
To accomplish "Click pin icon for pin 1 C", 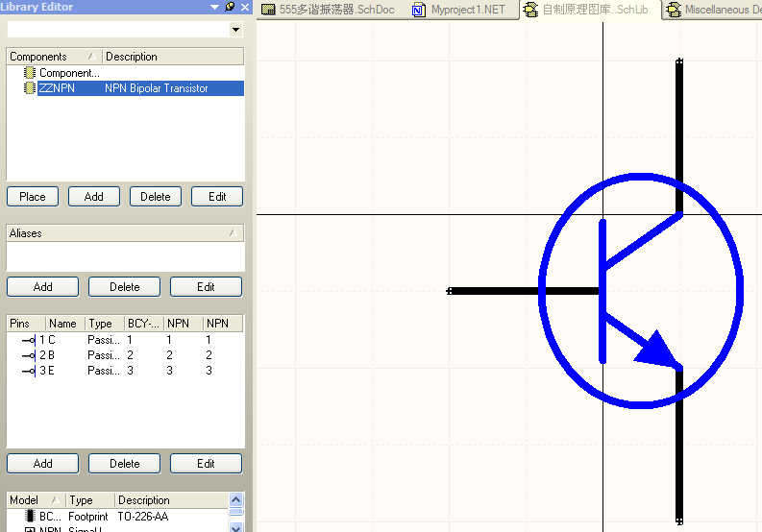I will pyautogui.click(x=28, y=340).
